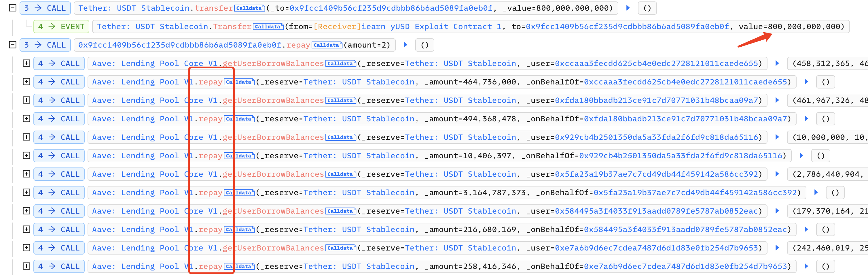
Task: Open Calldata badge on USDT transfer call
Action: coord(250,8)
